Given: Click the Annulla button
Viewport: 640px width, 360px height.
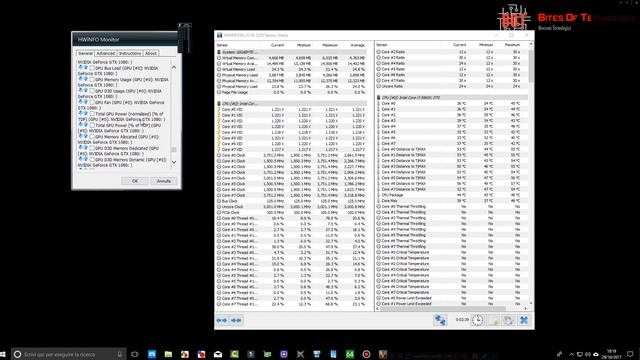Looking at the screenshot, I should pyautogui.click(x=164, y=181).
